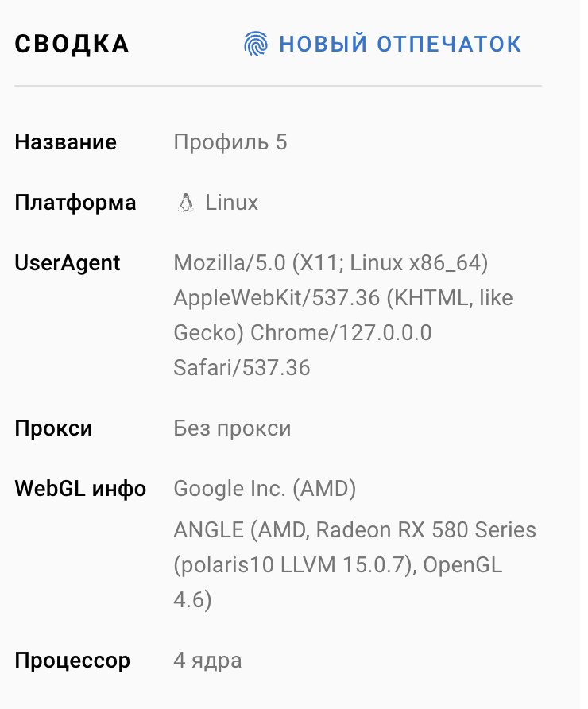Image resolution: width=588 pixels, height=709 pixels.
Task: Click the Прокси label
Action: [x=53, y=428]
